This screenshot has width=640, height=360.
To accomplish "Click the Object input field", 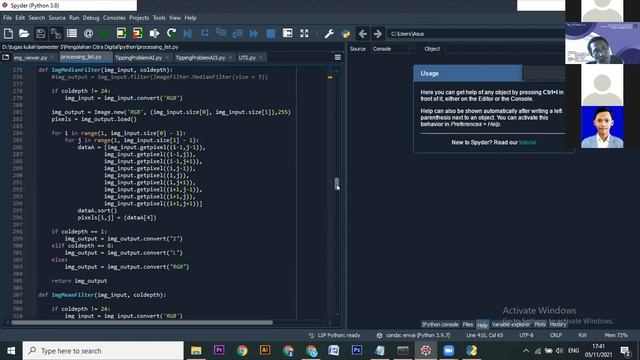I will coord(505,49).
